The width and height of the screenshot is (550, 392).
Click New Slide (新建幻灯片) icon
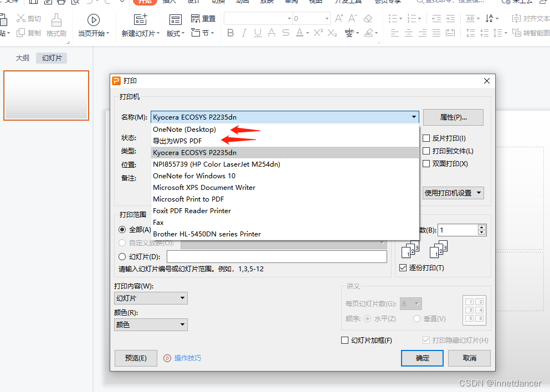coord(140,19)
